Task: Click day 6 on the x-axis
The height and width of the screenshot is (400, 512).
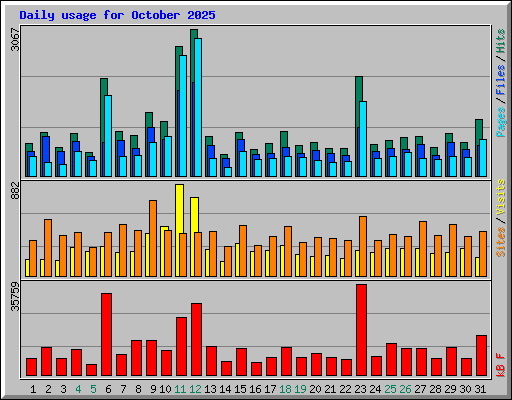Action: [x=108, y=389]
